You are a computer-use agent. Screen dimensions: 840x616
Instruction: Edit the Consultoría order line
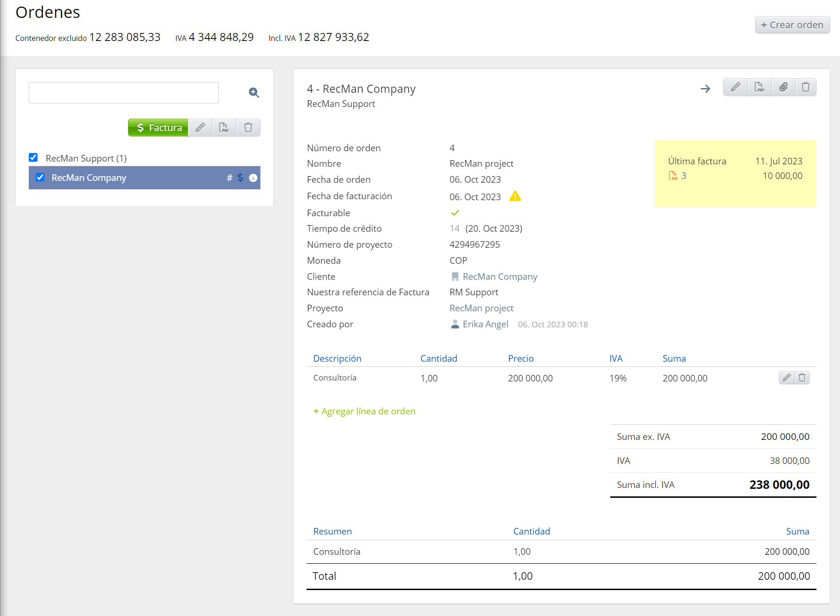tap(786, 378)
